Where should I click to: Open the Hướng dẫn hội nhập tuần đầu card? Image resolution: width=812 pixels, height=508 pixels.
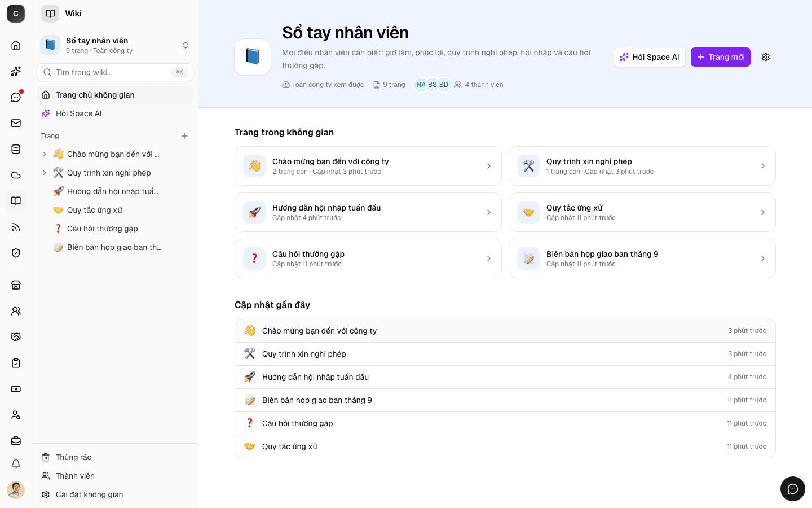(368, 212)
